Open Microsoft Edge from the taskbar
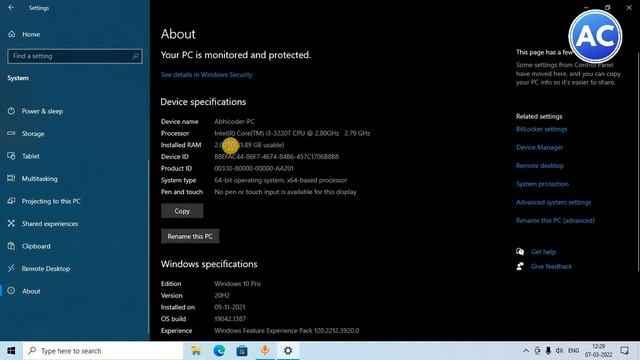The height and width of the screenshot is (360, 640). [x=219, y=351]
